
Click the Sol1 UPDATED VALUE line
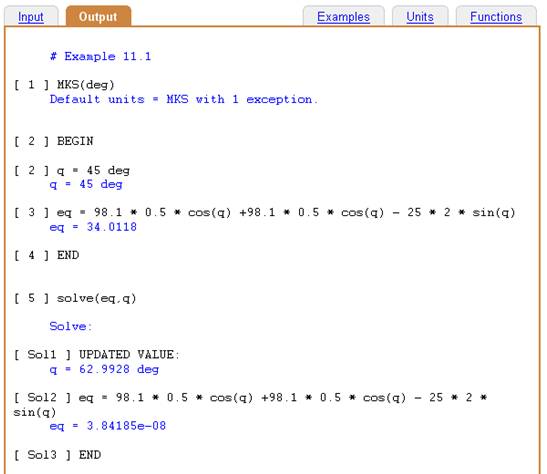(x=96, y=355)
